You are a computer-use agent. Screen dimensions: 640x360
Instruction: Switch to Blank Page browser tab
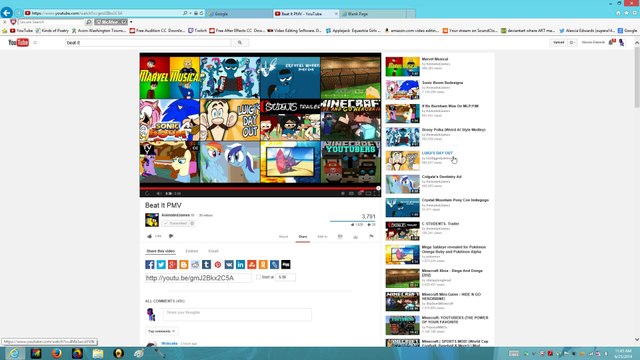click(x=373, y=13)
